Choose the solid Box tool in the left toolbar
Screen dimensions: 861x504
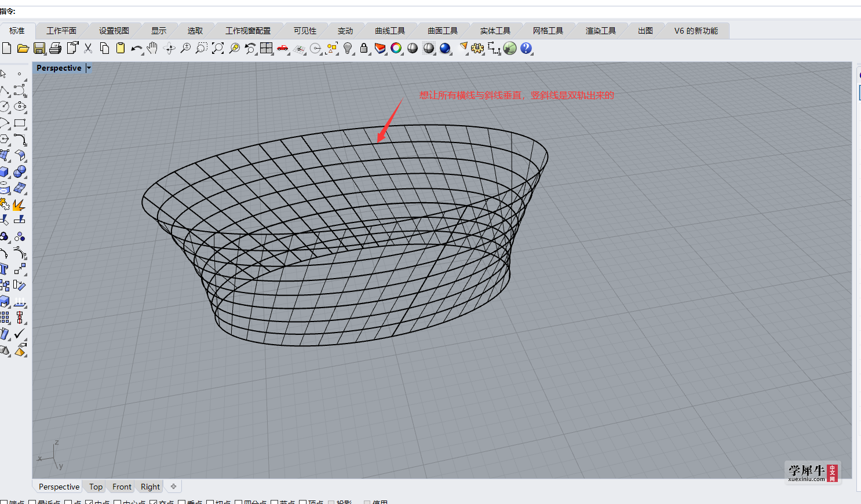click(5, 172)
